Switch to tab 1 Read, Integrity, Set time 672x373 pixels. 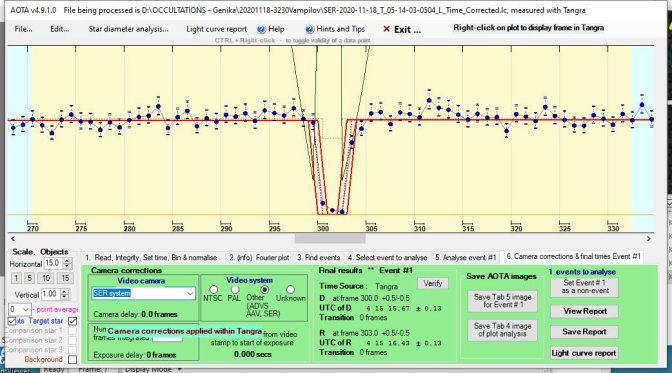pyautogui.click(x=151, y=257)
